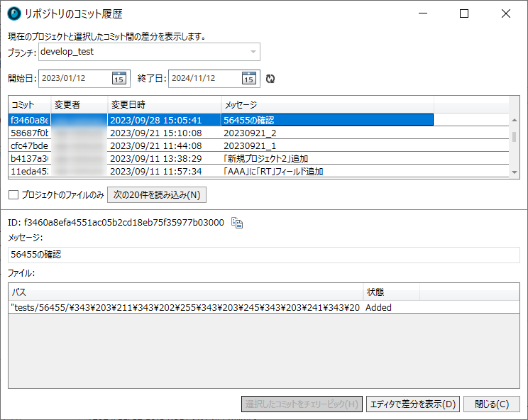Click the 閉じる(C) button
This screenshot has height=420, width=528.
492,404
